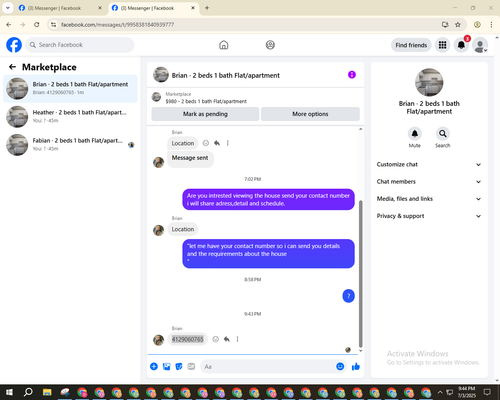
Task: Click Mark as pending button
Action: click(205, 114)
